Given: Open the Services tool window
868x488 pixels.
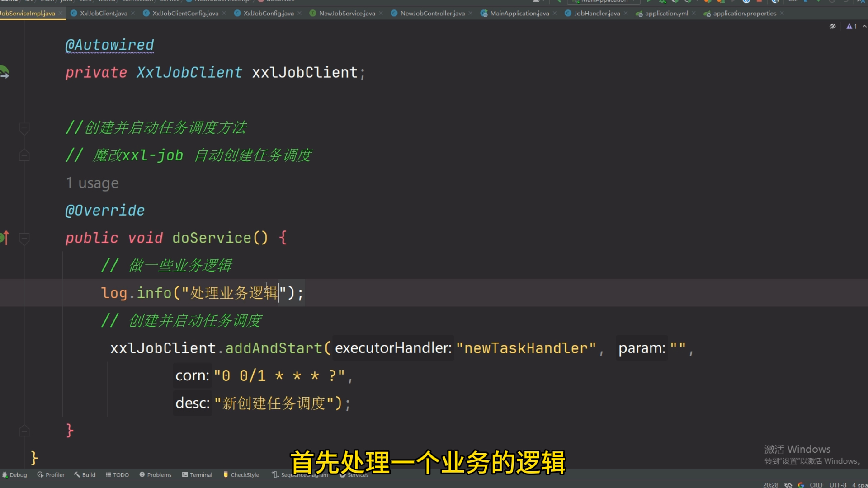Looking at the screenshot, I should pyautogui.click(x=354, y=475).
